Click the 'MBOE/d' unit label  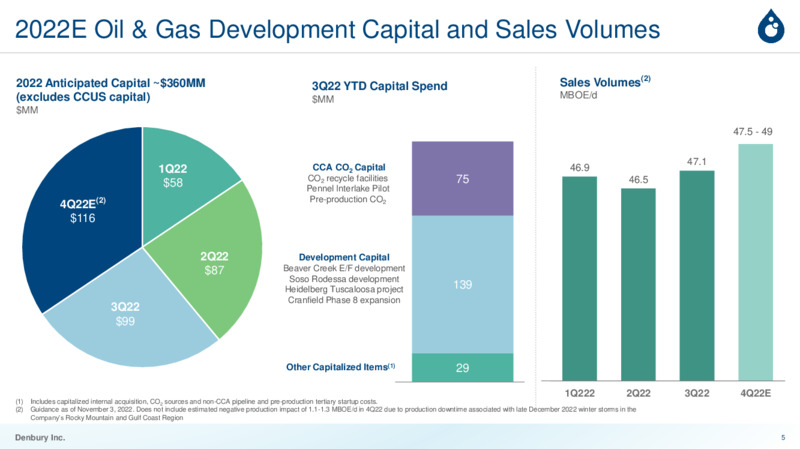point(578,95)
